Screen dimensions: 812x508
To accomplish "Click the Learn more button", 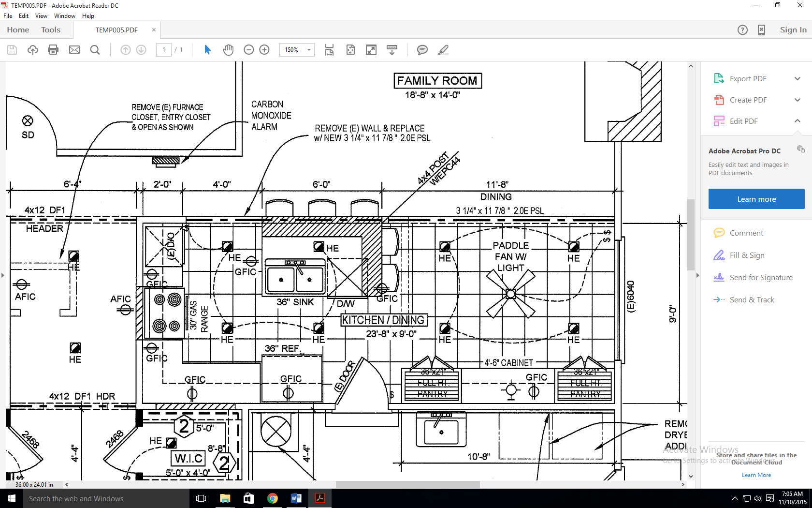I will coord(756,199).
